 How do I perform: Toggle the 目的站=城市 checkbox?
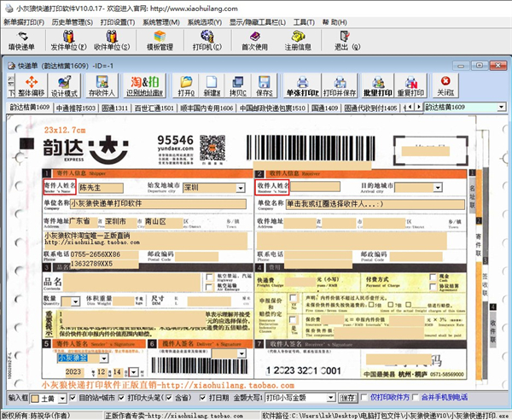point(74,398)
